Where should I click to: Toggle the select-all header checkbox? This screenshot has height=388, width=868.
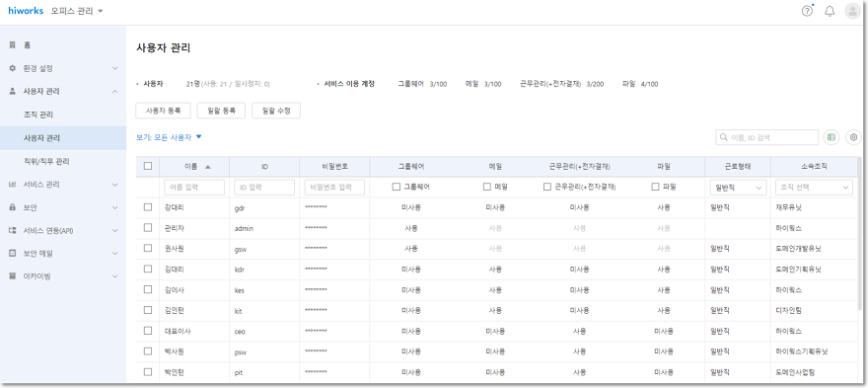[x=148, y=166]
